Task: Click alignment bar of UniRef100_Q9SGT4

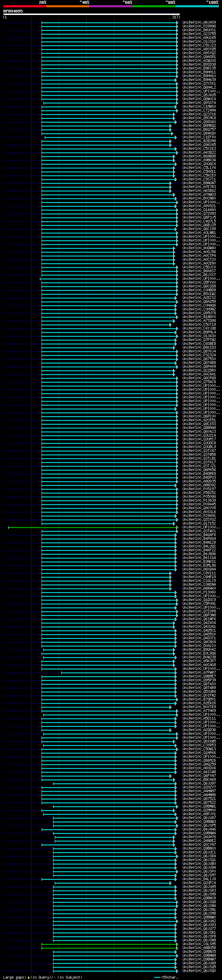Action: point(110,103)
